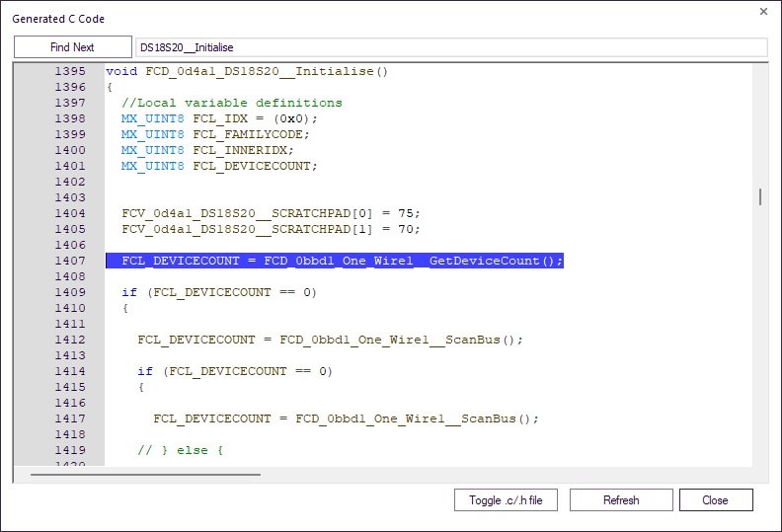The width and height of the screenshot is (782, 532).
Task: Click the FCD_0d4a1_DS18S20__Initialise function definition
Action: tap(247, 71)
